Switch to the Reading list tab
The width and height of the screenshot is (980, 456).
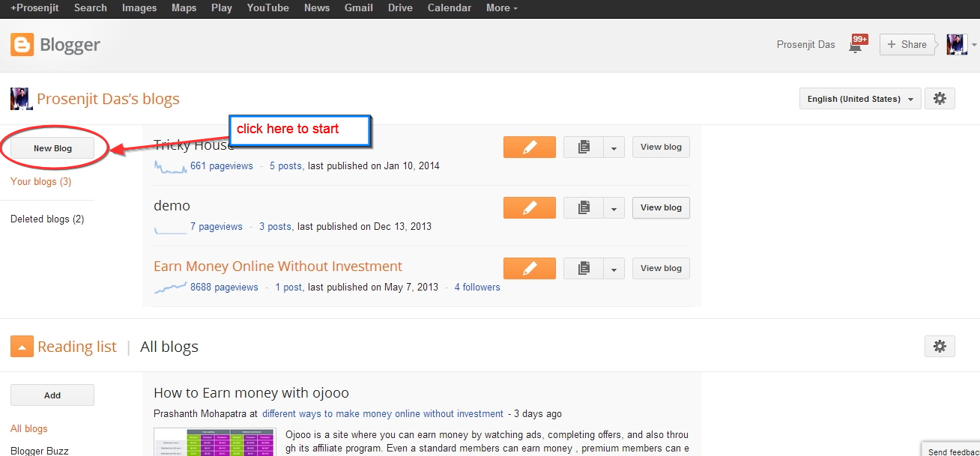(x=77, y=346)
